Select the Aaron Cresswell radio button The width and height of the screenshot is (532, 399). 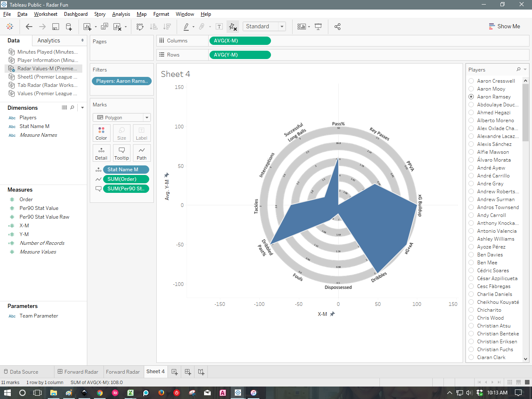point(470,81)
